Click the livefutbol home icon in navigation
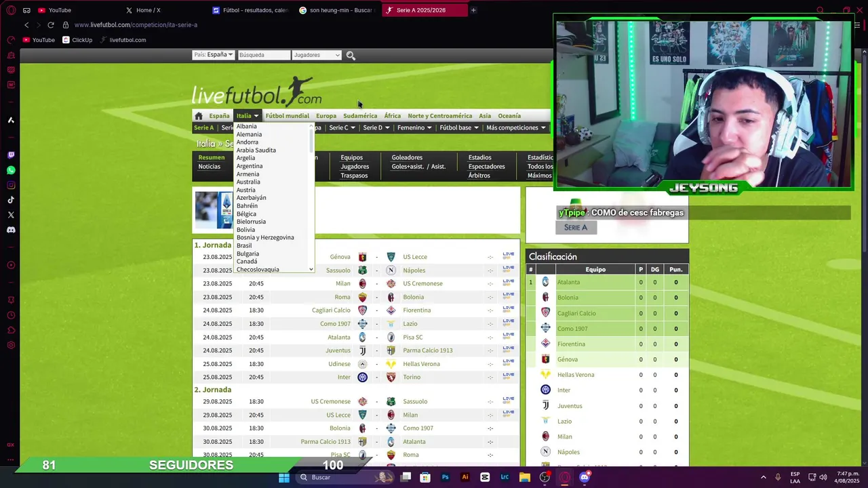 (x=199, y=116)
